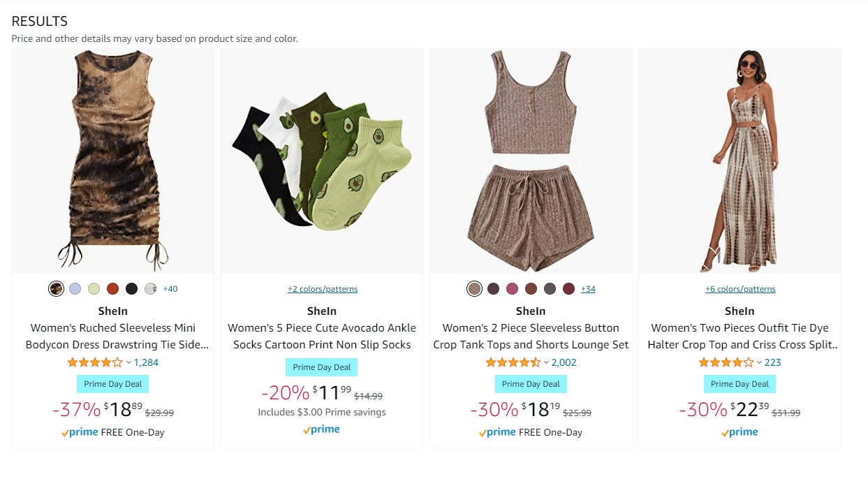Image resolution: width=868 pixels, height=488 pixels.
Task: Click the Prime icon below the tie dye outfit
Action: [738, 431]
